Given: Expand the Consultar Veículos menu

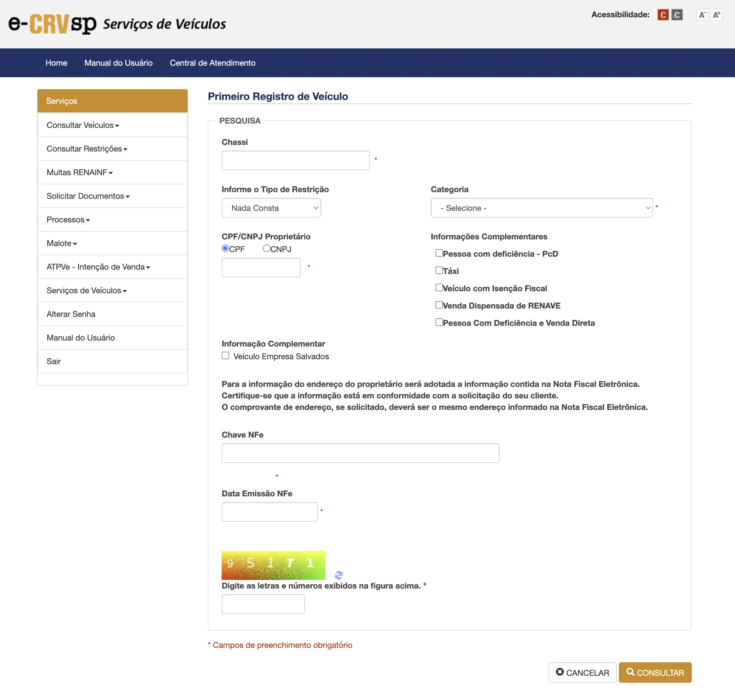Looking at the screenshot, I should 83,125.
